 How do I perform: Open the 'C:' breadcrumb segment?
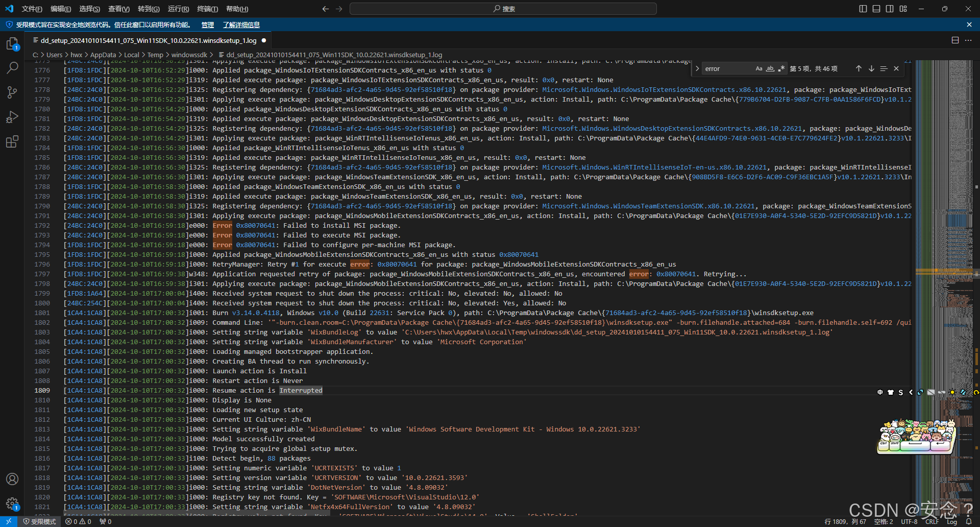(x=35, y=55)
